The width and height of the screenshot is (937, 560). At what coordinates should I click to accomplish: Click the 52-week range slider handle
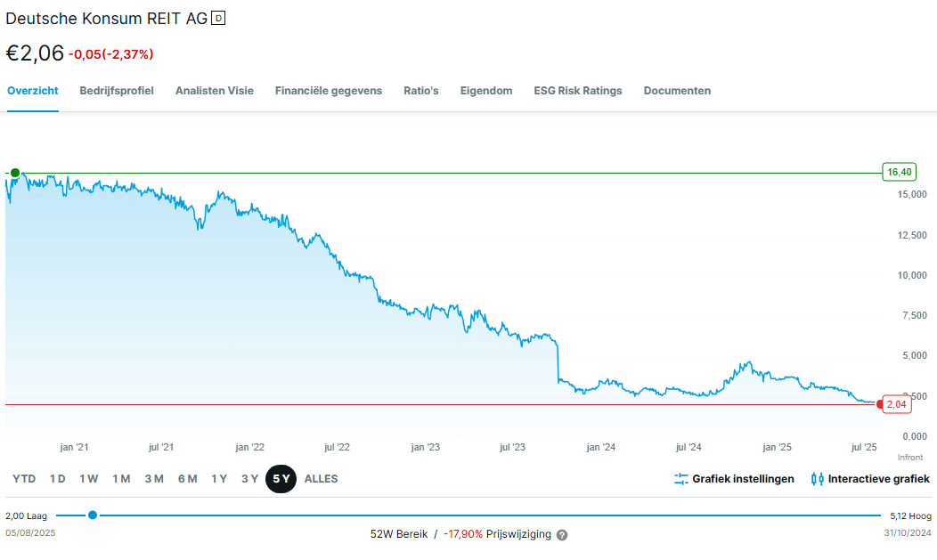(x=93, y=515)
